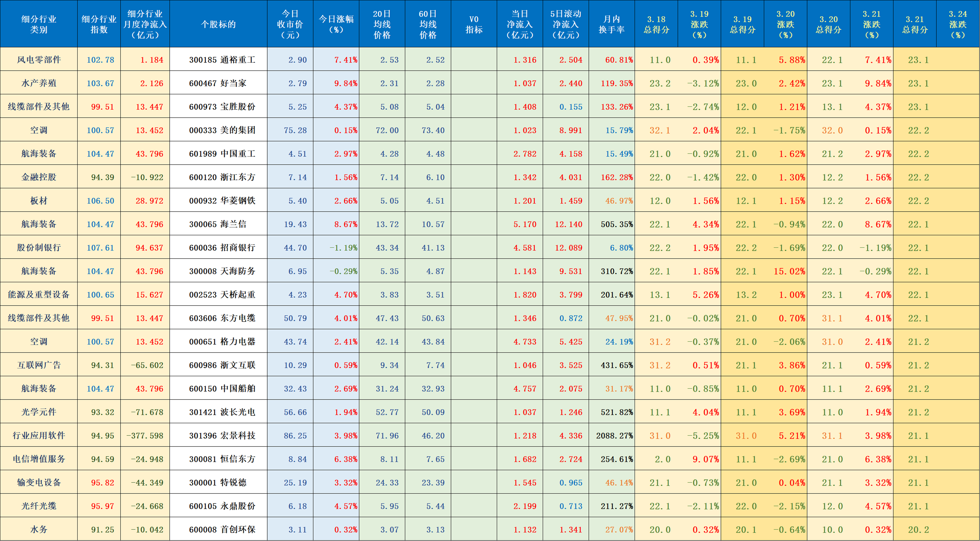980x541 pixels.
Task: Select the 3.18 总得分 column header
Action: point(657,24)
